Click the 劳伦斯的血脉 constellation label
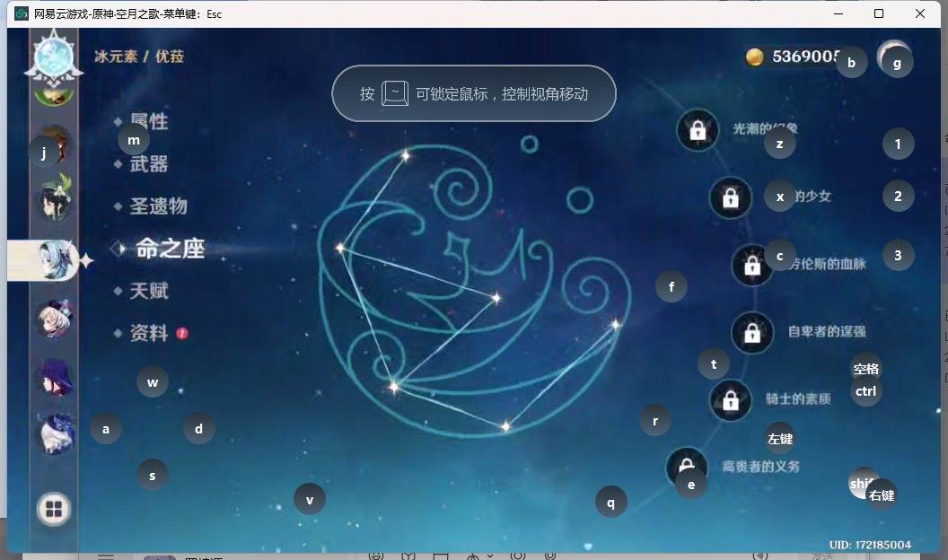The width and height of the screenshot is (948, 560). pyautogui.click(x=829, y=264)
